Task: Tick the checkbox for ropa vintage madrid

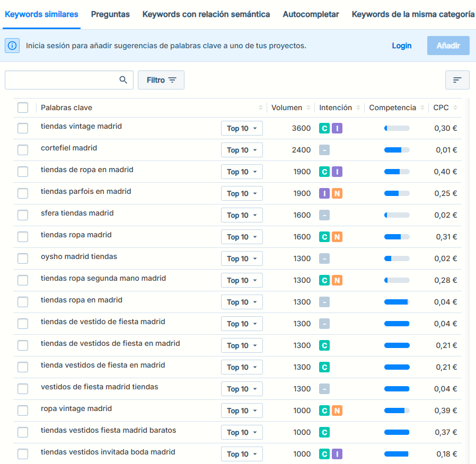Action: 23,411
